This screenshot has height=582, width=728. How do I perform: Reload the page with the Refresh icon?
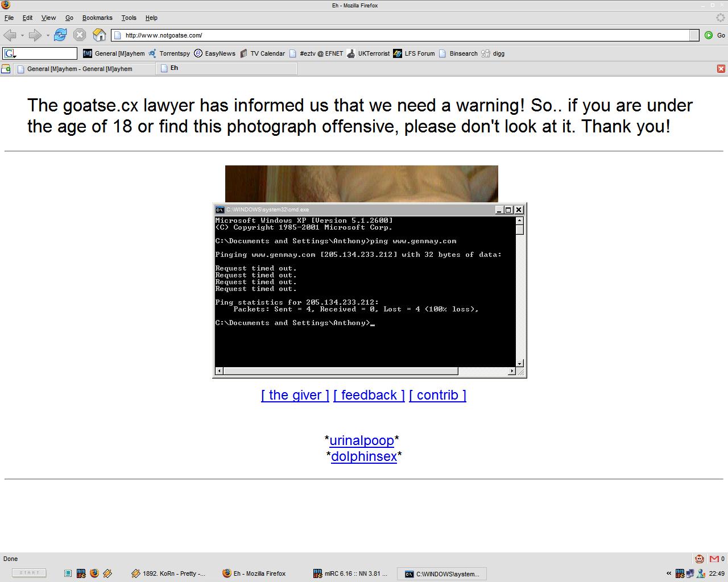pyautogui.click(x=60, y=35)
